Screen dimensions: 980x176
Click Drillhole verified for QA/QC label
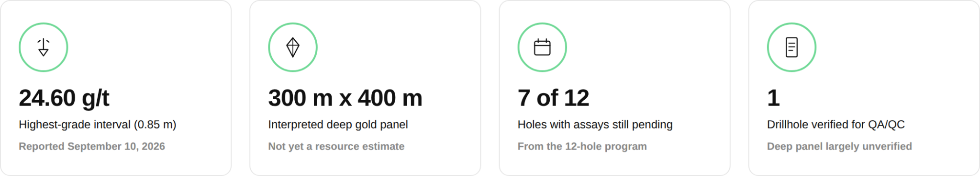tap(836, 125)
